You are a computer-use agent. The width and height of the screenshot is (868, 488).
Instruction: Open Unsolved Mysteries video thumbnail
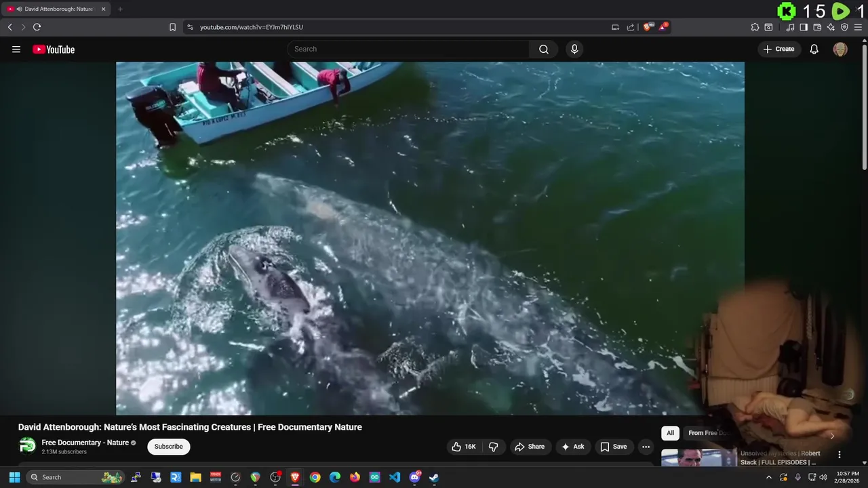[699, 458]
